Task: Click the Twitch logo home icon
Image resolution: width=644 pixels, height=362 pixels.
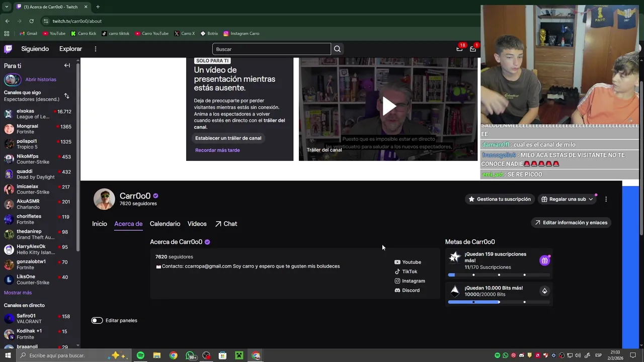Action: [8, 49]
